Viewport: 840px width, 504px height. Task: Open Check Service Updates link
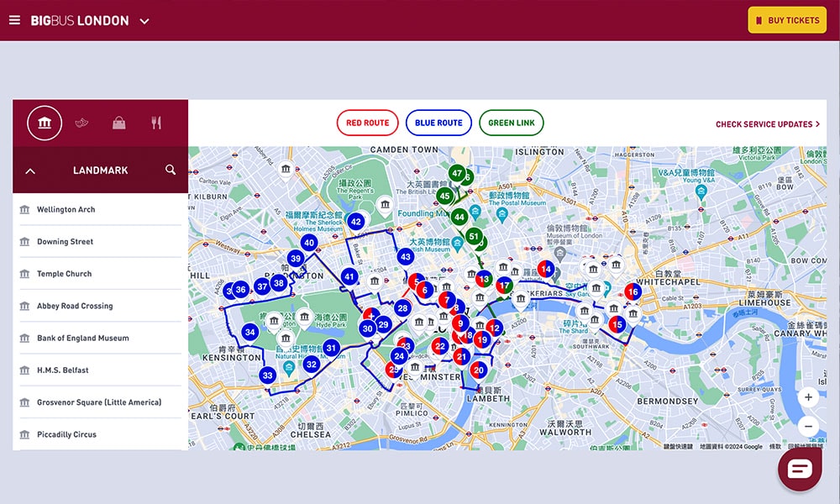[x=768, y=124]
